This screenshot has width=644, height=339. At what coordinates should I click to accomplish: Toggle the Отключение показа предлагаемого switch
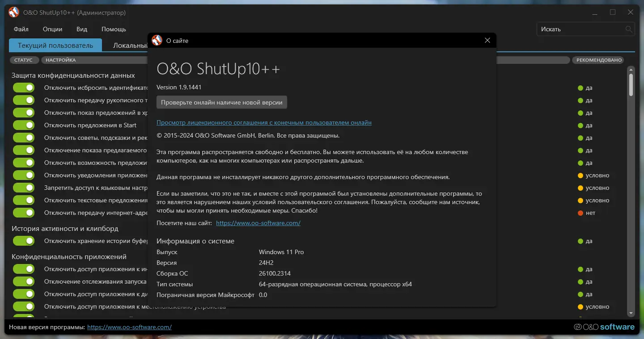click(24, 150)
